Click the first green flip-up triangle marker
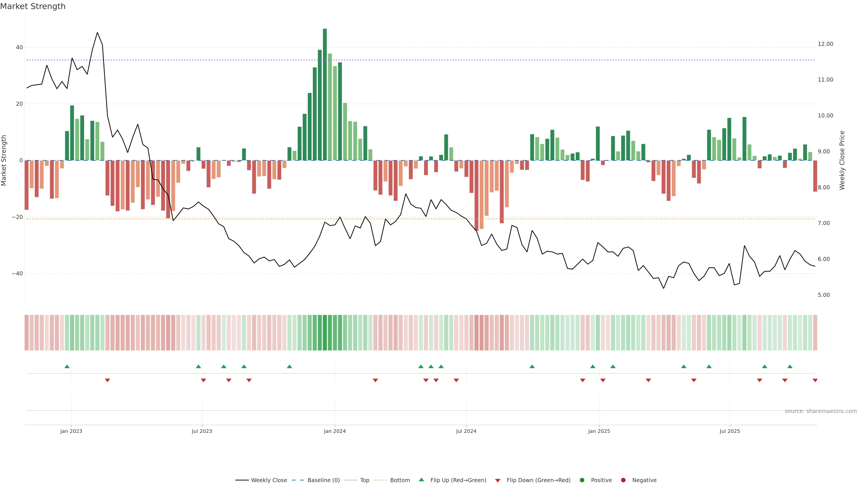This screenshot has height=488, width=868. coord(67,366)
